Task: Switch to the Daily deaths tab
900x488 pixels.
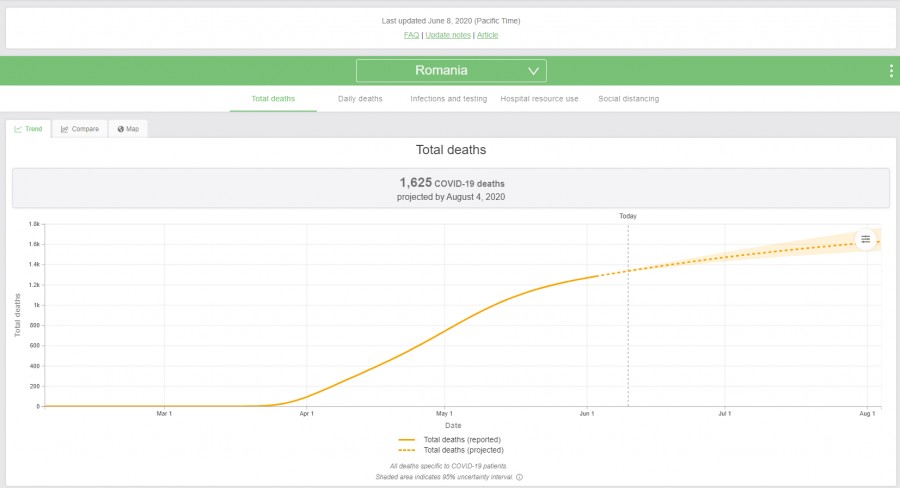Action: (x=360, y=99)
